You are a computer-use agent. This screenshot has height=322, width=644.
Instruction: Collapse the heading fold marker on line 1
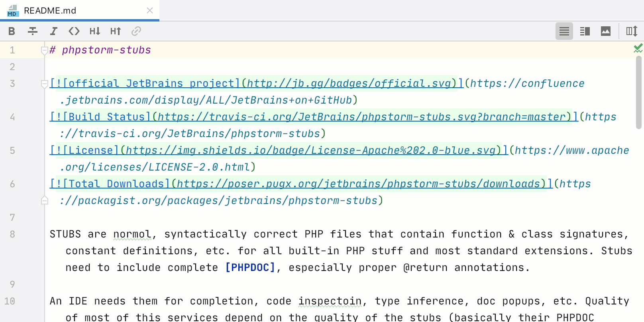pos(45,50)
